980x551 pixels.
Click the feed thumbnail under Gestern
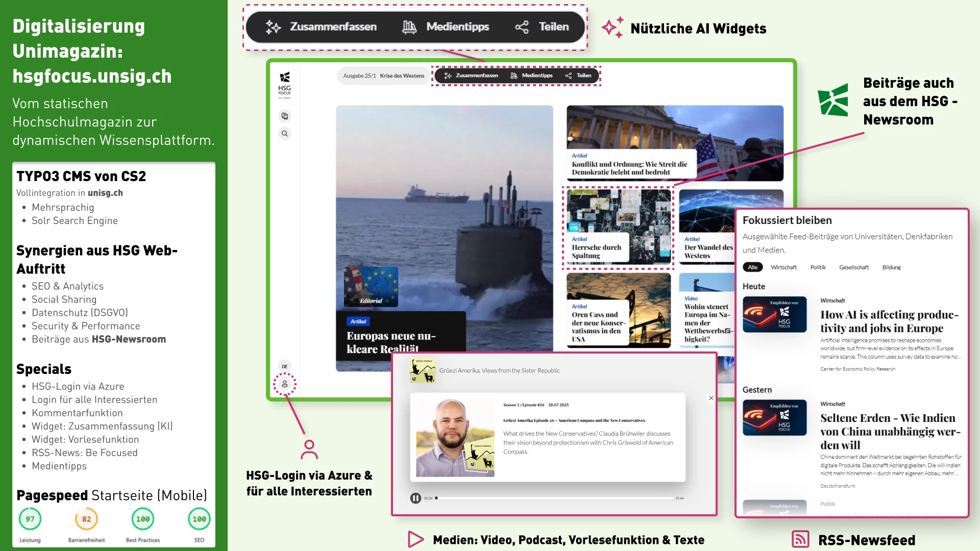coord(774,417)
